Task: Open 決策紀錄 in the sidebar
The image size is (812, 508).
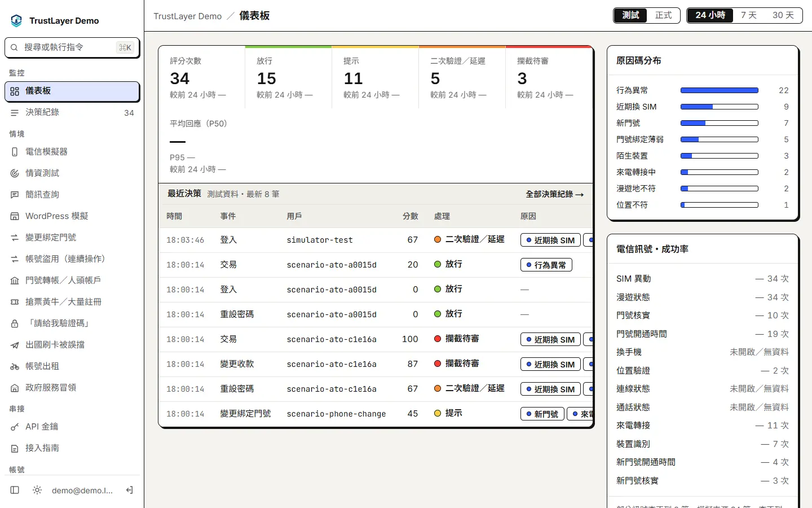Action: [72, 113]
